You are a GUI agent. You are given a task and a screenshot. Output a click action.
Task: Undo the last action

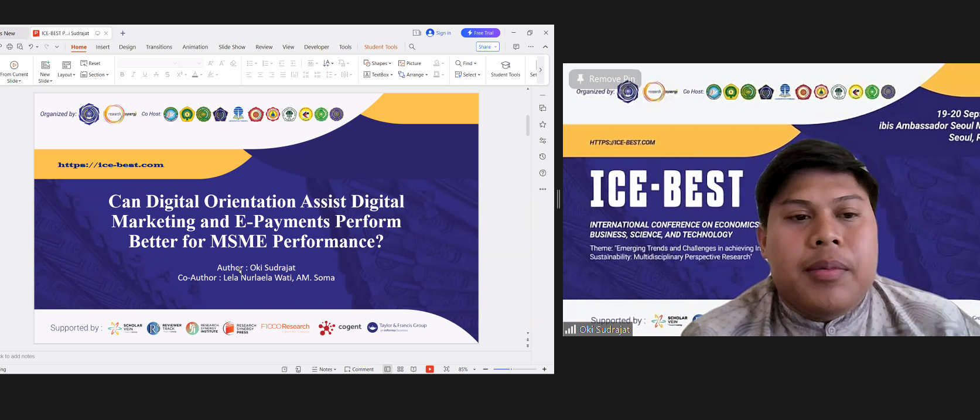(31, 47)
